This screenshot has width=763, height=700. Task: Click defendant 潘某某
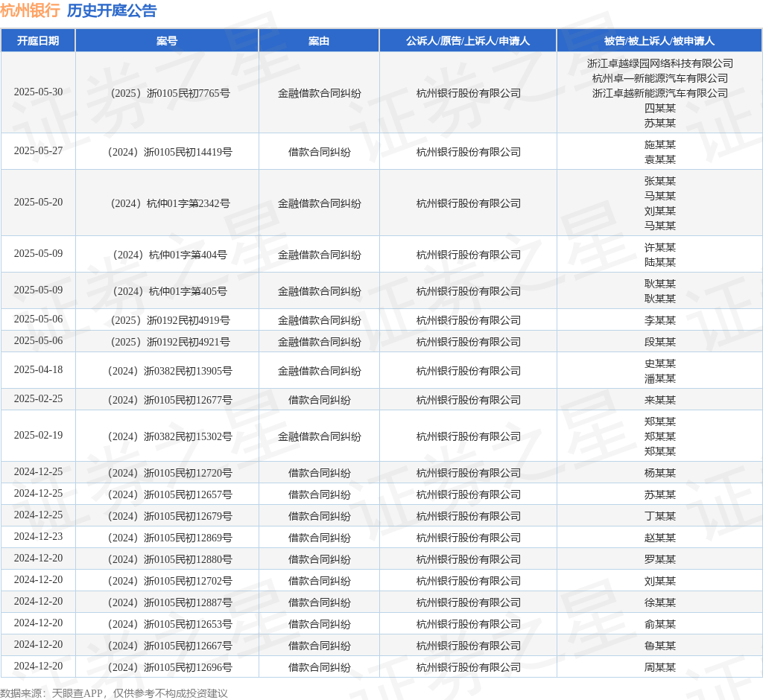(660, 378)
